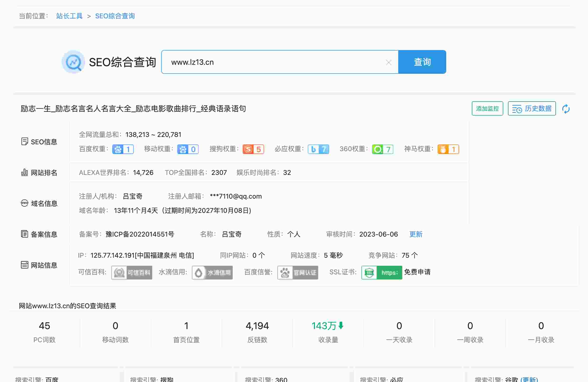Screen dimensions: 588x382
Task: Click the 竞争网站 value 75 个
Action: coord(410,255)
